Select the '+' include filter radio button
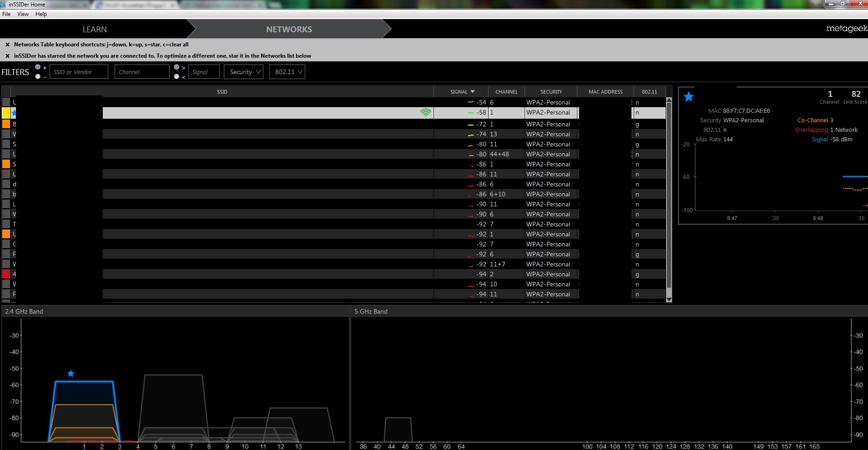The image size is (868, 450). pos(38,67)
